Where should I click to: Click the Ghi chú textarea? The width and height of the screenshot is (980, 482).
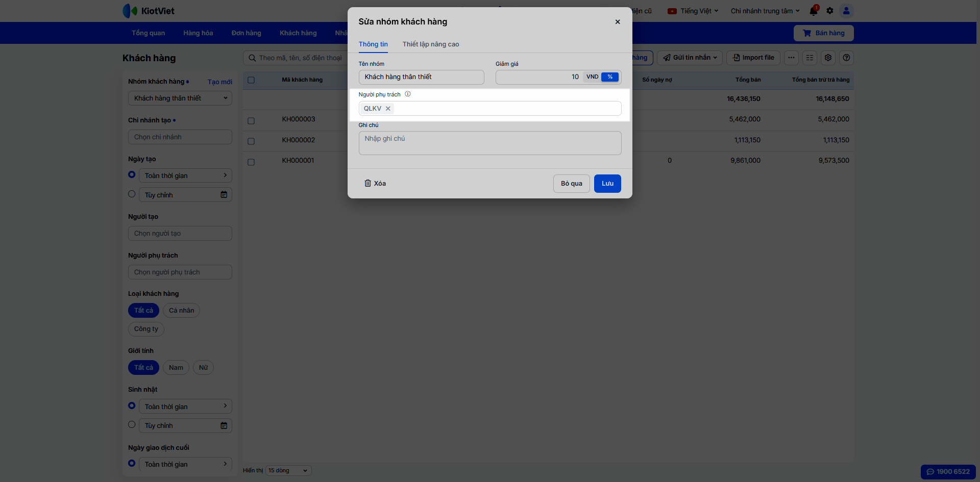[x=490, y=143]
